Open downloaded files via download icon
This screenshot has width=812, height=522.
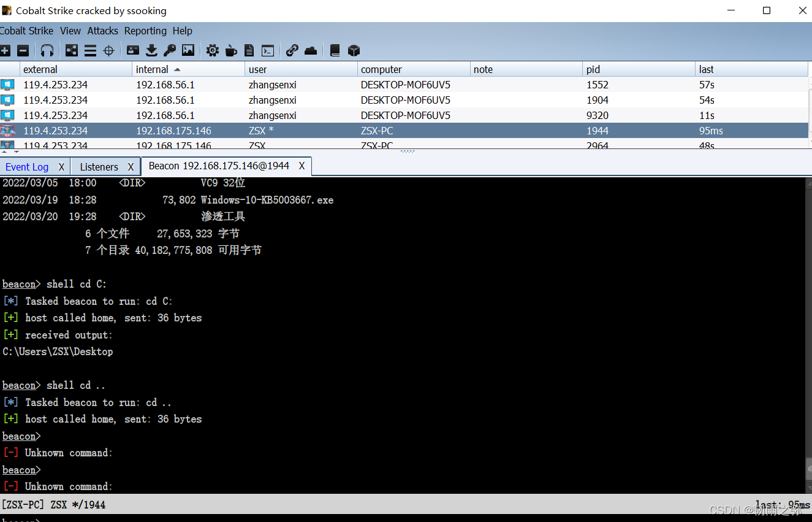(151, 50)
